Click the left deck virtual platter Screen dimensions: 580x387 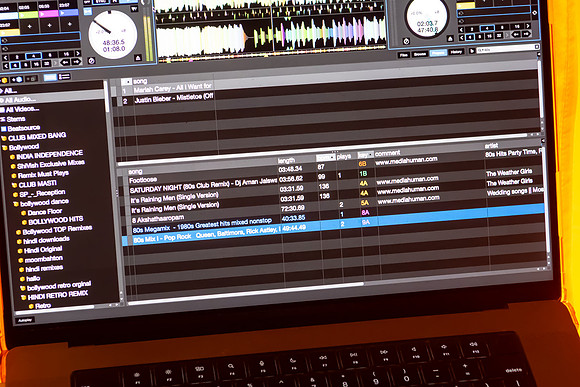click(112, 34)
